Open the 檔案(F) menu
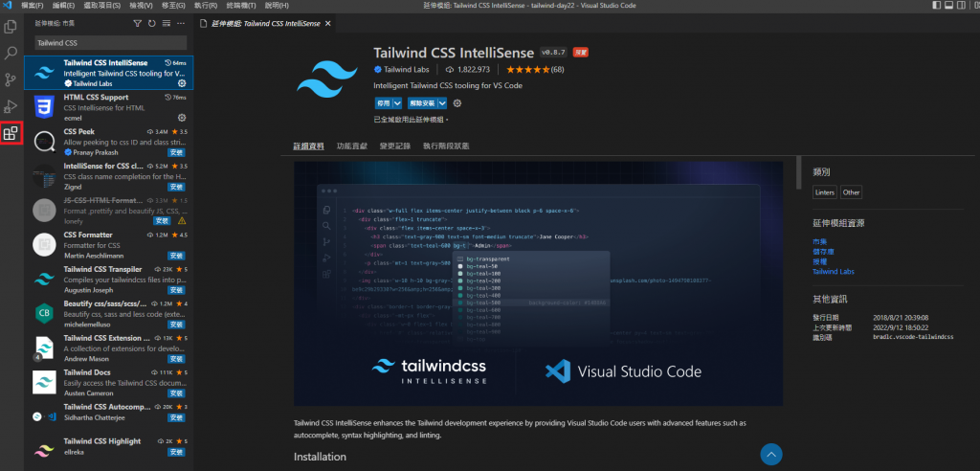 pyautogui.click(x=32, y=5)
